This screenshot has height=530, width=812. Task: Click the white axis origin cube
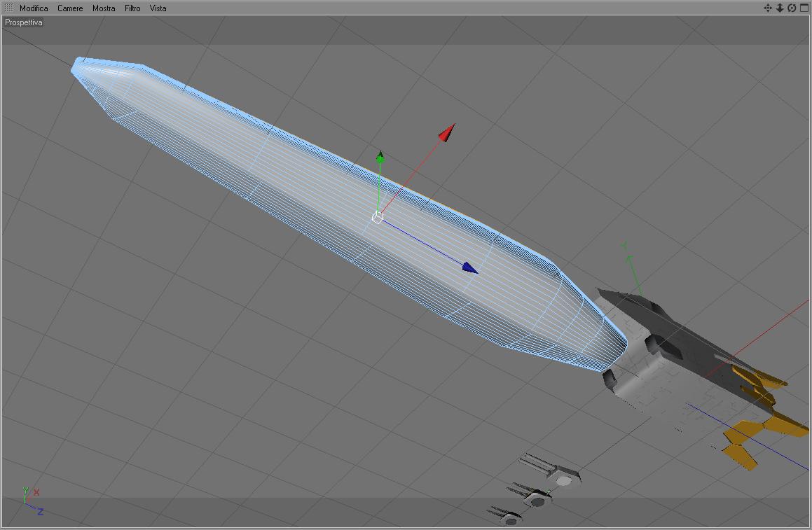[378, 217]
